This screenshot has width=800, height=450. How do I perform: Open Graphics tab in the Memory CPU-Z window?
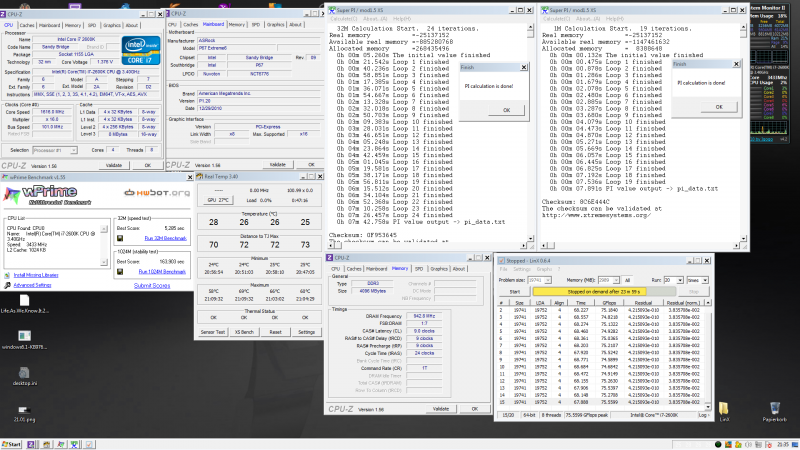[439, 269]
